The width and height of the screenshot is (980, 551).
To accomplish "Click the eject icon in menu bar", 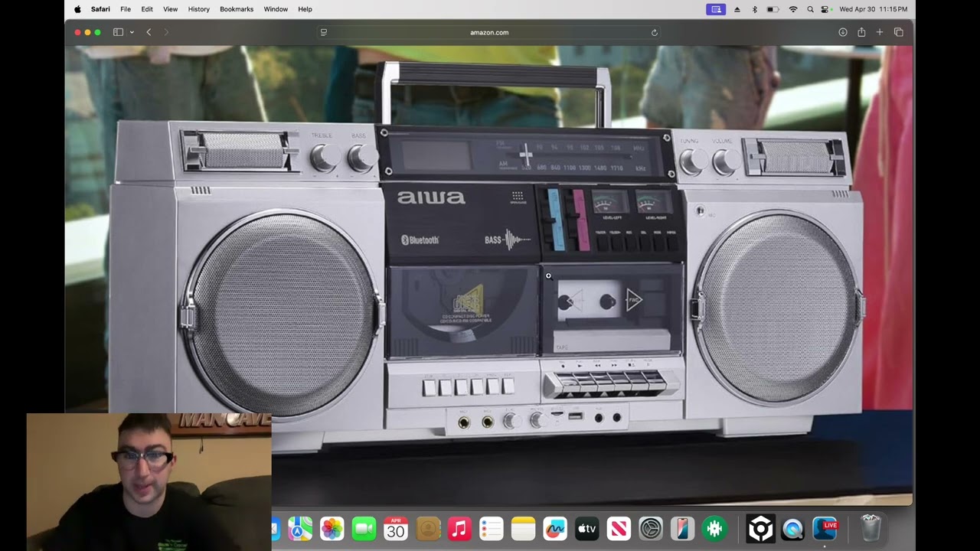I will 737,9.
